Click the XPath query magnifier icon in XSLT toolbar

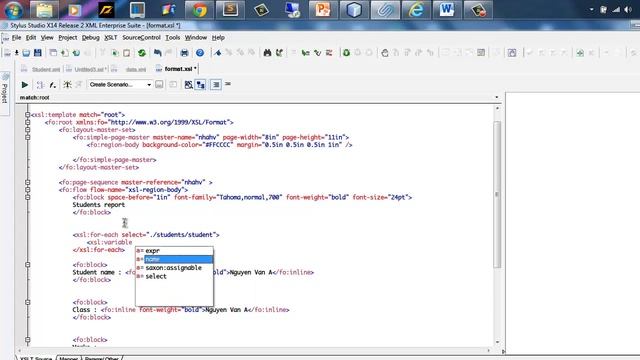188,84
